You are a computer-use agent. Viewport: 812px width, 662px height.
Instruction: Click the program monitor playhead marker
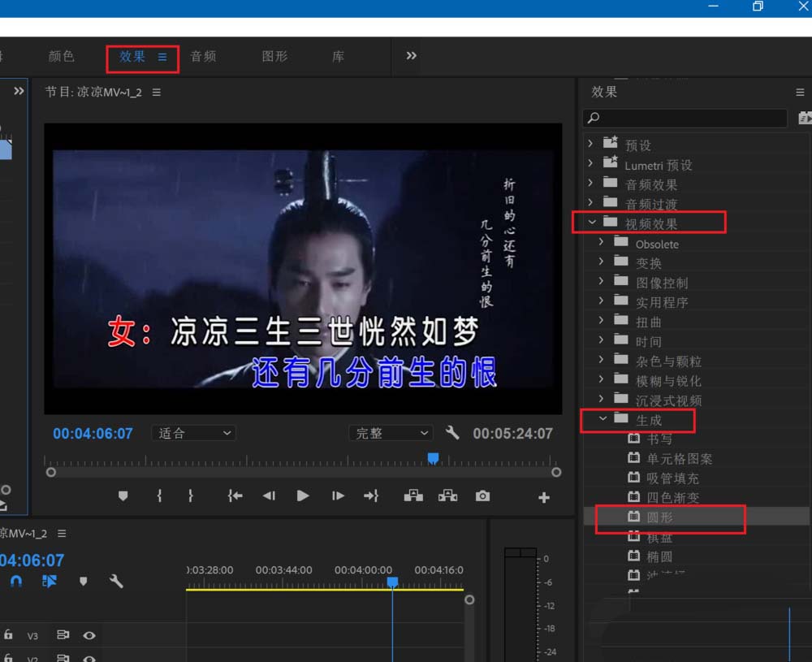coord(433,458)
